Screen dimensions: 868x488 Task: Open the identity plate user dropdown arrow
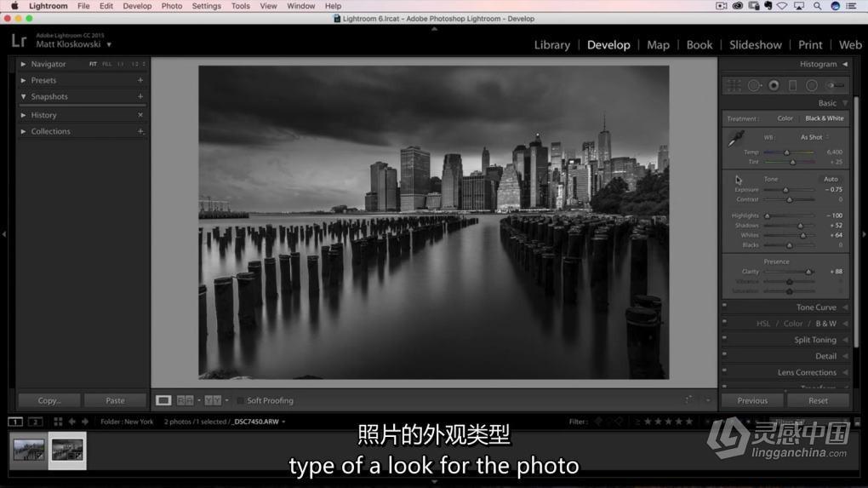pyautogui.click(x=109, y=44)
